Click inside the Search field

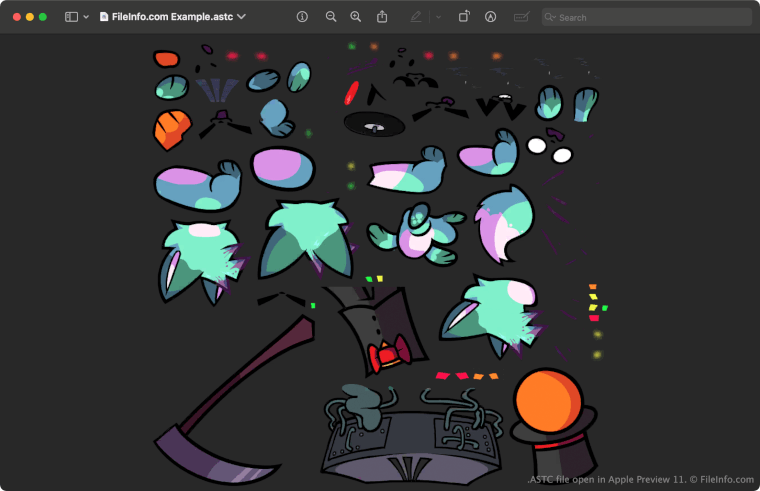(647, 17)
